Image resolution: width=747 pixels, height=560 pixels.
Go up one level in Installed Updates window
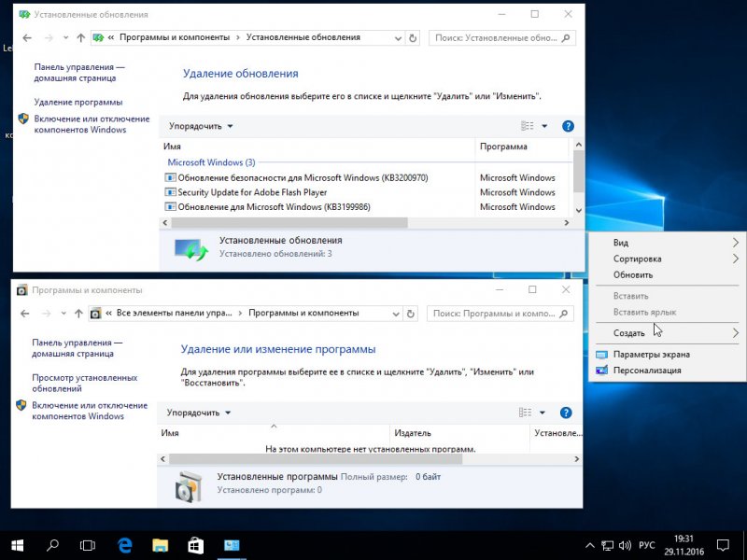pos(80,38)
